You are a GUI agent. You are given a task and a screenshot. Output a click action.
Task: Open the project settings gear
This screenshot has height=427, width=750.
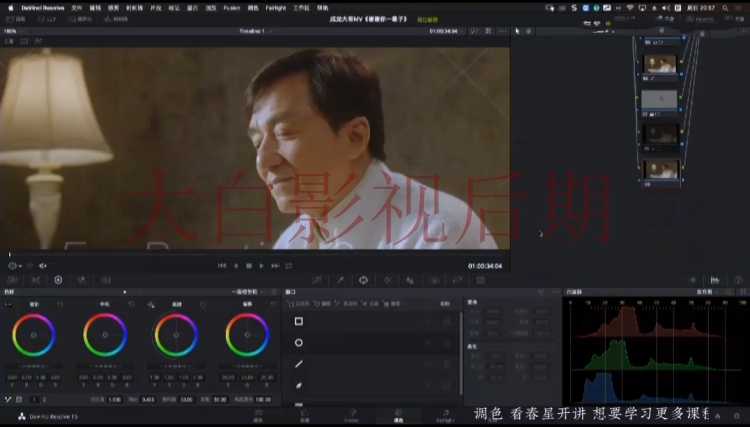tap(737, 416)
